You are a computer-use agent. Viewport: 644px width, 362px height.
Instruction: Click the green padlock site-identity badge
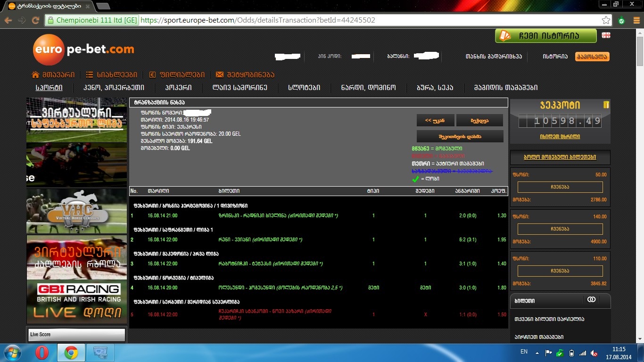(x=92, y=20)
